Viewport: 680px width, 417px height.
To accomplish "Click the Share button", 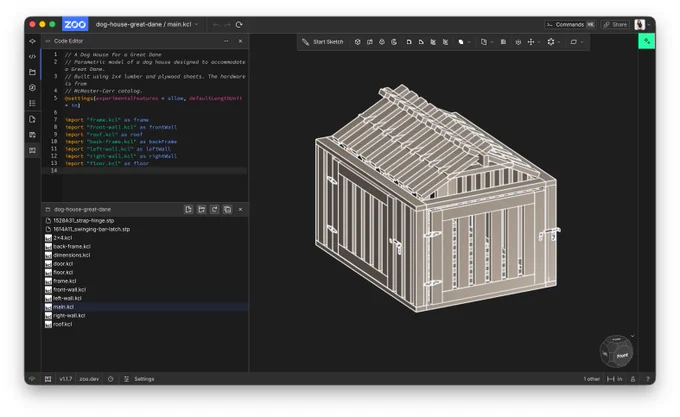I will [615, 25].
